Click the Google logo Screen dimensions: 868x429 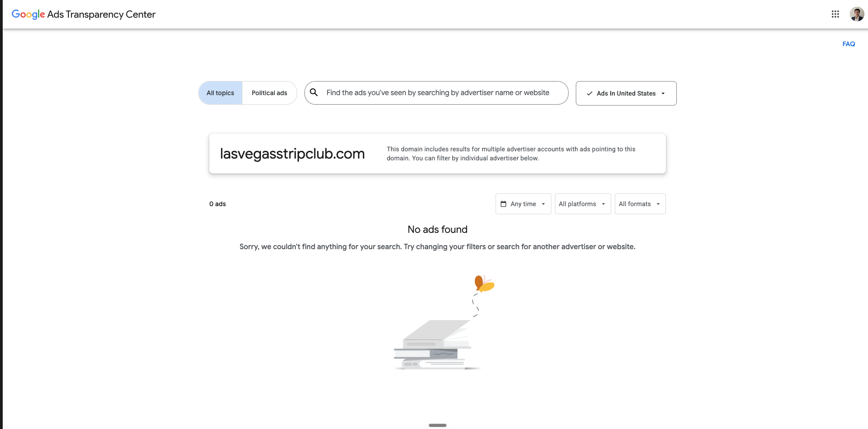pyautogui.click(x=28, y=14)
